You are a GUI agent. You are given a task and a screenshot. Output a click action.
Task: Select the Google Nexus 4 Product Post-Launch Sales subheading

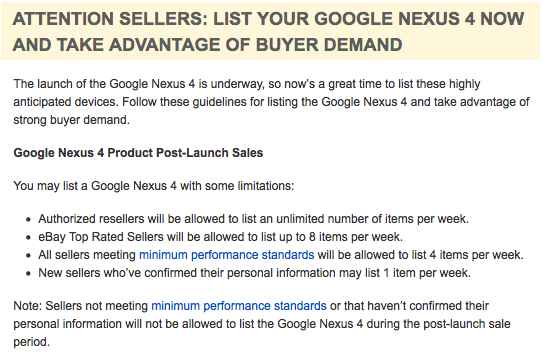[x=138, y=153]
